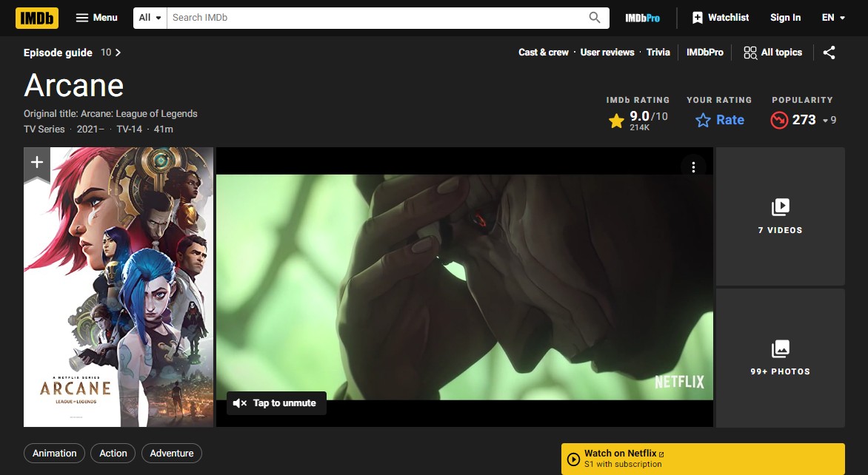Click the 7 Videos panel icon
The height and width of the screenshot is (475, 868).
coord(779,207)
